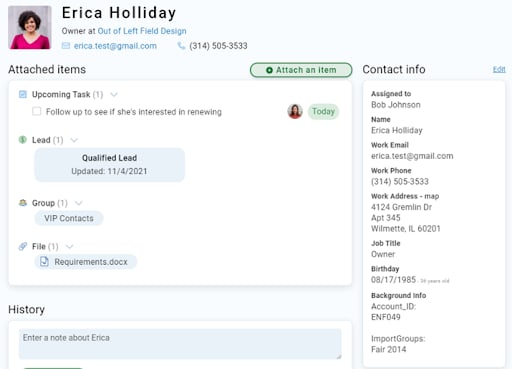
Task: Click the Upcoming Task calendar icon
Action: [23, 94]
